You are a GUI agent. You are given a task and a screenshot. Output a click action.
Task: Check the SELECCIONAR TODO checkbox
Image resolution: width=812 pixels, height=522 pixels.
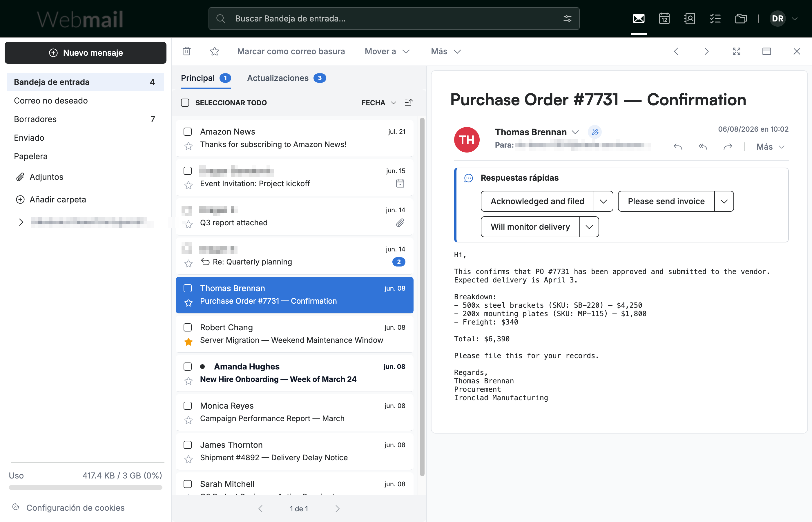(x=185, y=103)
